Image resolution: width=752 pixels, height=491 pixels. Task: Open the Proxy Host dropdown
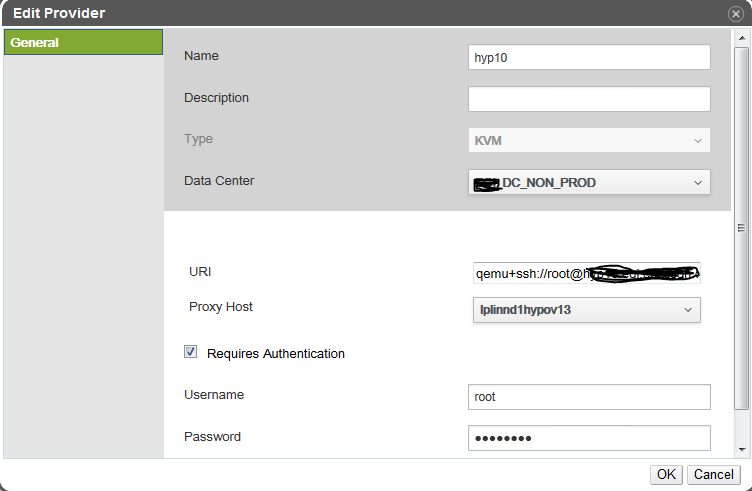pyautogui.click(x=586, y=311)
